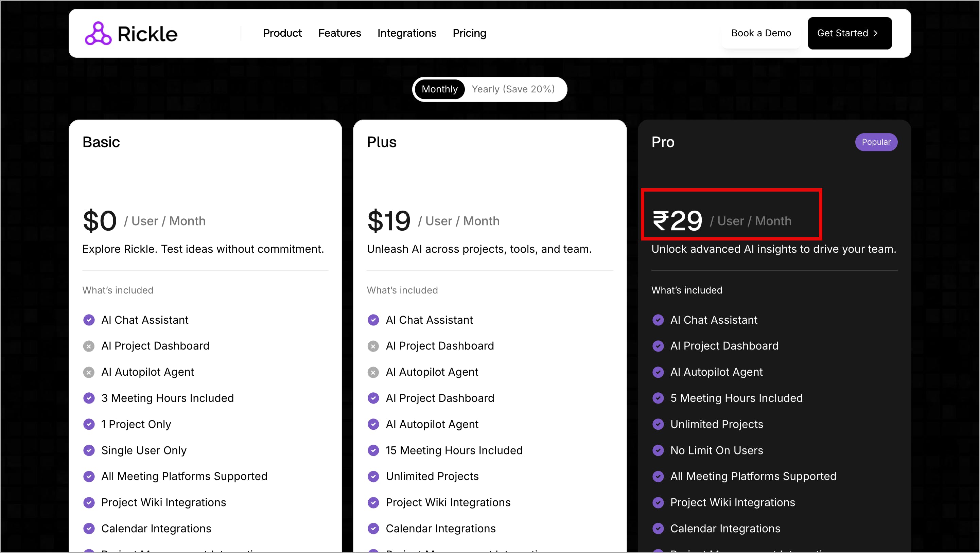The image size is (980, 553).
Task: Click the checkmark next to No Limit On Users
Action: (x=658, y=450)
